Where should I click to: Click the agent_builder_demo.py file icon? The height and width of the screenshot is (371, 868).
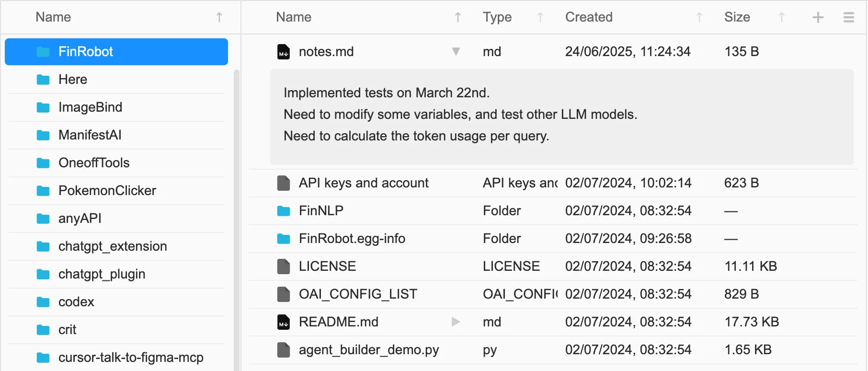(284, 350)
